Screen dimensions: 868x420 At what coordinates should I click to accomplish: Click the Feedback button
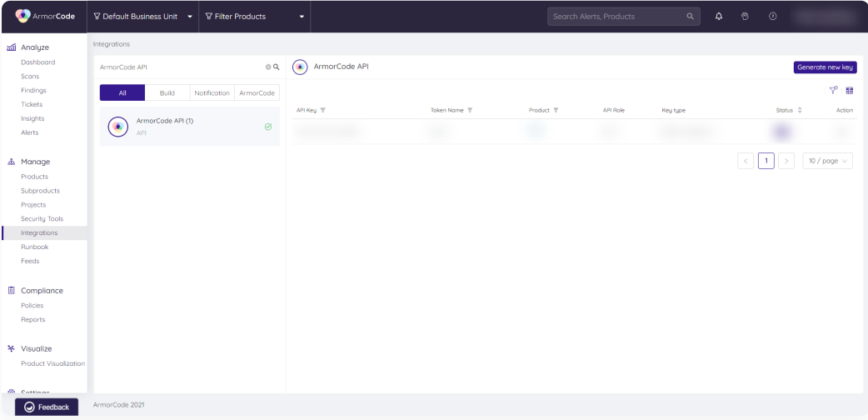(47, 407)
